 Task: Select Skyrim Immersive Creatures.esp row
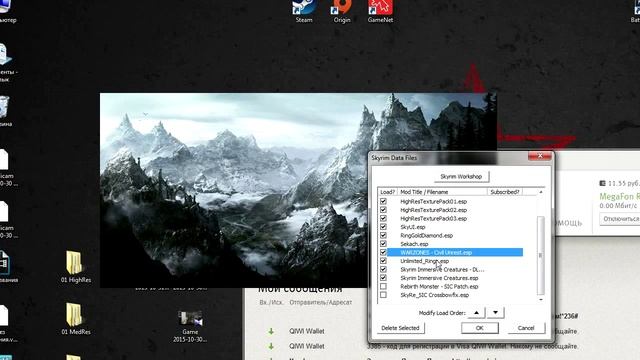click(439, 278)
